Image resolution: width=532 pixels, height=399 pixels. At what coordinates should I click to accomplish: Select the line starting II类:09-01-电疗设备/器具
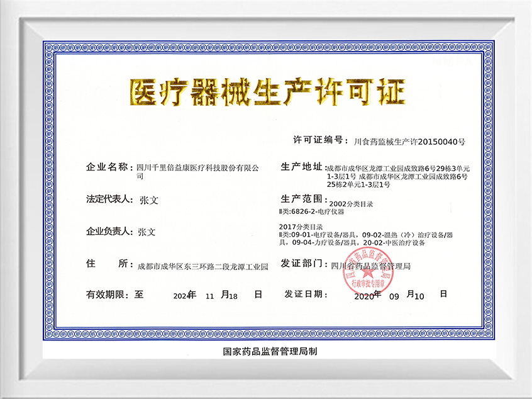[366, 235]
